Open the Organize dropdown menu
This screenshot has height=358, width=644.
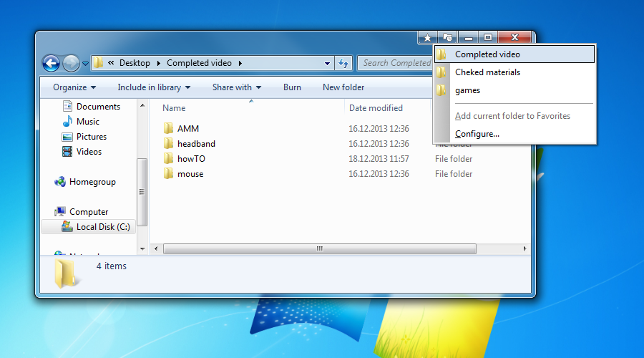coord(74,87)
